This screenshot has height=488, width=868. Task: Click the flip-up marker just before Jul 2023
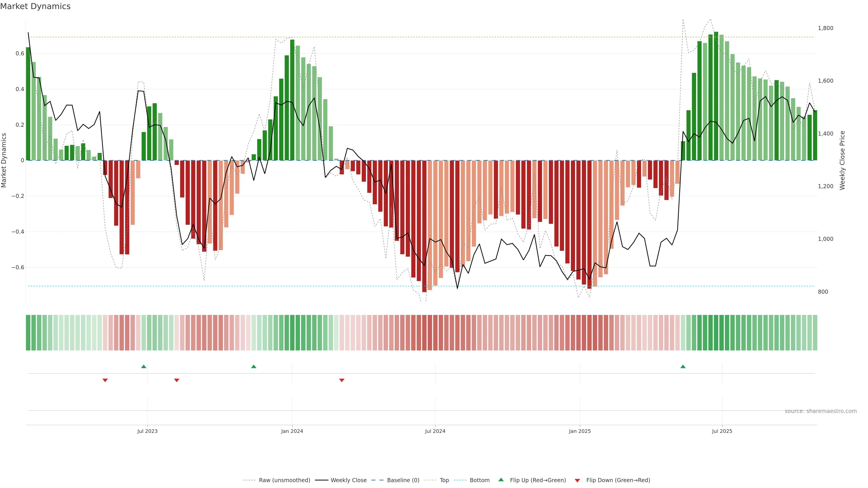coord(144,366)
